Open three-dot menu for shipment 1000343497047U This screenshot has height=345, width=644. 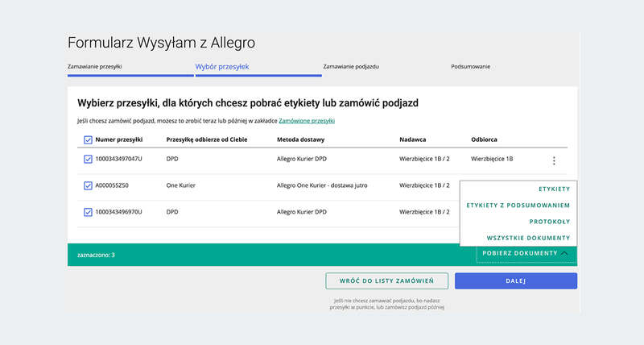[x=554, y=160]
